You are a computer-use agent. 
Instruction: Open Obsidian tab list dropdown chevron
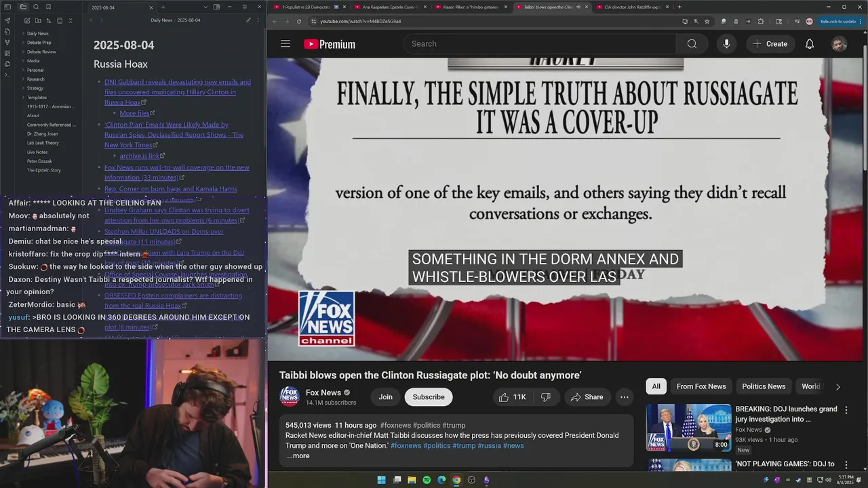pyautogui.click(x=205, y=7)
